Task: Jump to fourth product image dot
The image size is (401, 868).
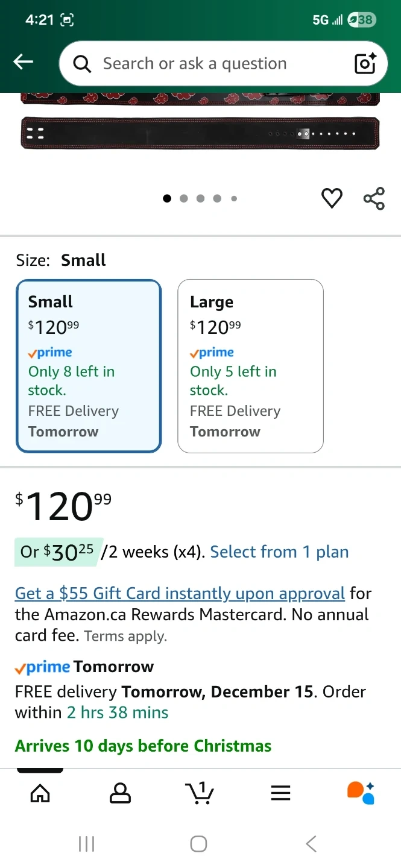Action: [x=217, y=198]
